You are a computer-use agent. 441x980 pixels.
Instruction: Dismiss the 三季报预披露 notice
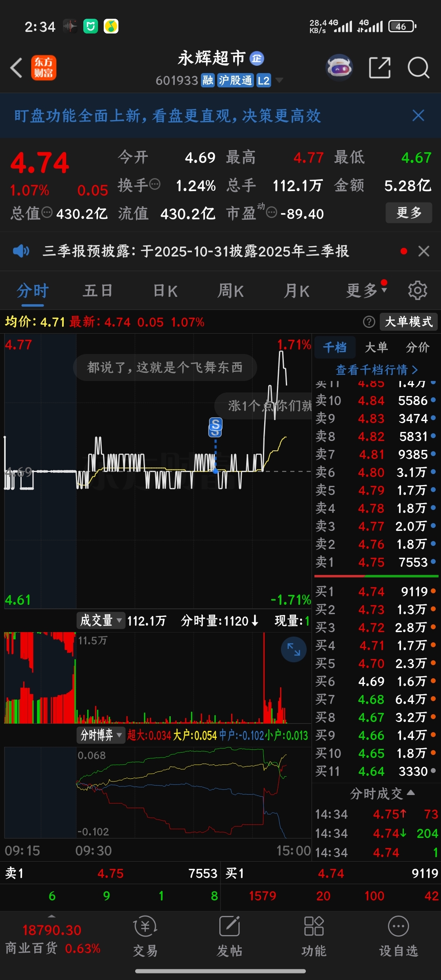point(424,251)
